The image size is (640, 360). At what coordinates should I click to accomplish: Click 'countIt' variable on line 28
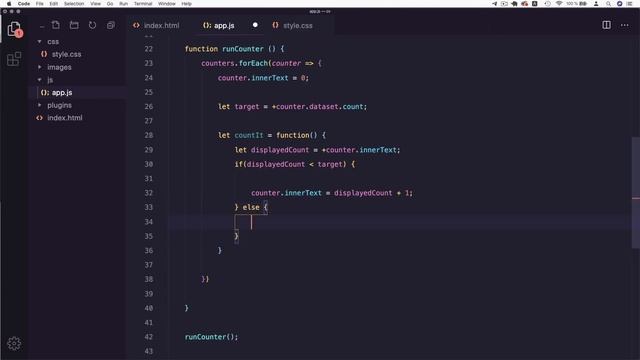249,135
